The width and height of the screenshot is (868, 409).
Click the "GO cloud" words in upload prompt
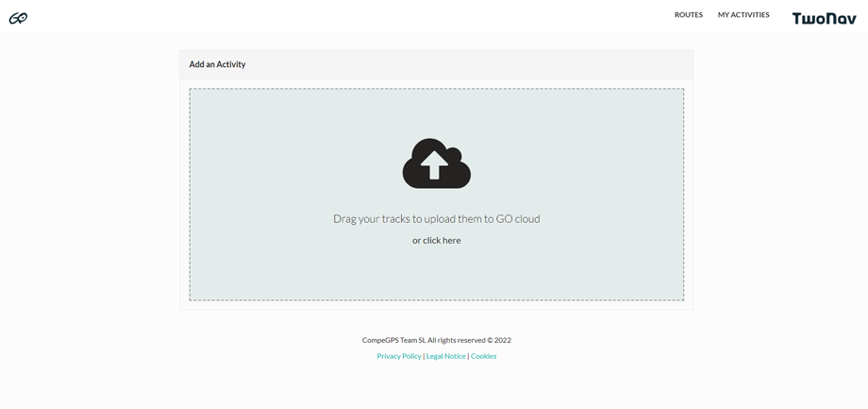tap(518, 218)
